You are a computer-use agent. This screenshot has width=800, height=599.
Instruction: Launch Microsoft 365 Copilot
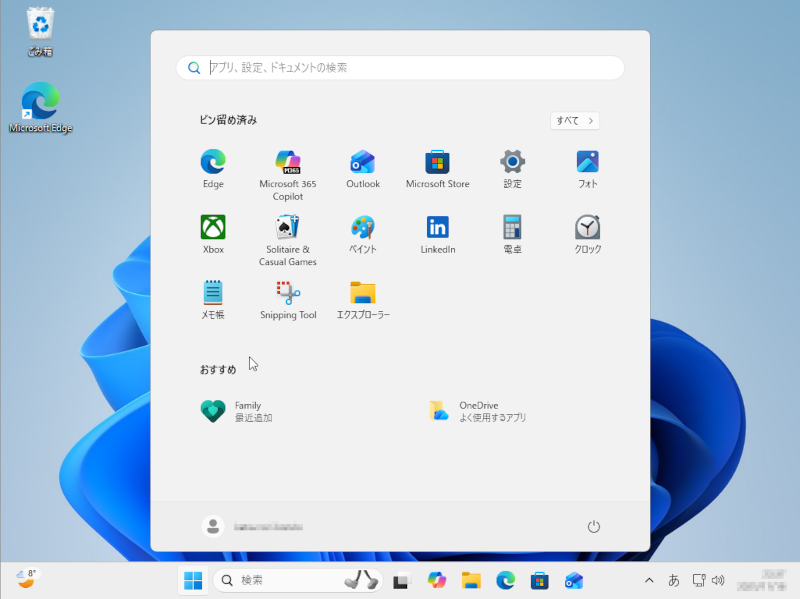(287, 163)
